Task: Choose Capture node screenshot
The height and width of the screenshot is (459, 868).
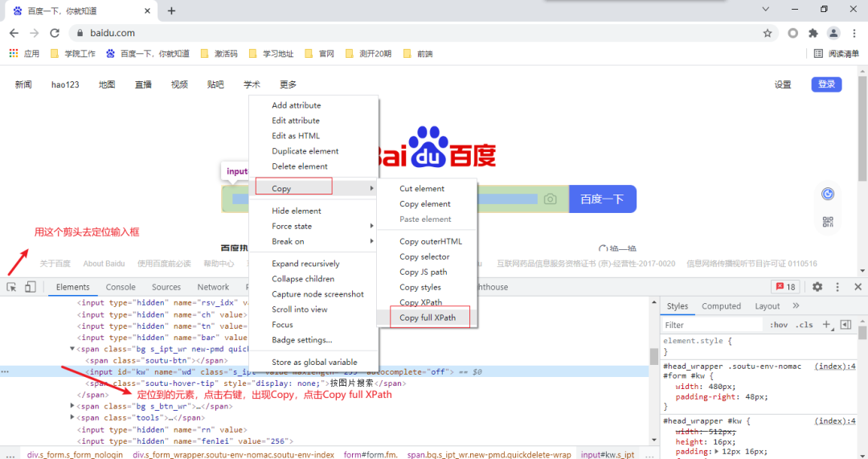Action: [317, 294]
